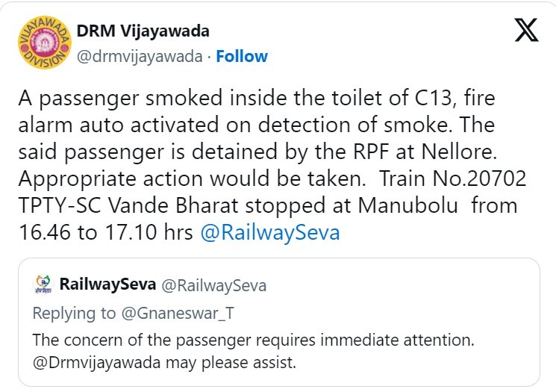Screen dimensions: 556x392
Task: Click the grey @RailwaySeva handle in the quoted tweet
Action: 214,285
